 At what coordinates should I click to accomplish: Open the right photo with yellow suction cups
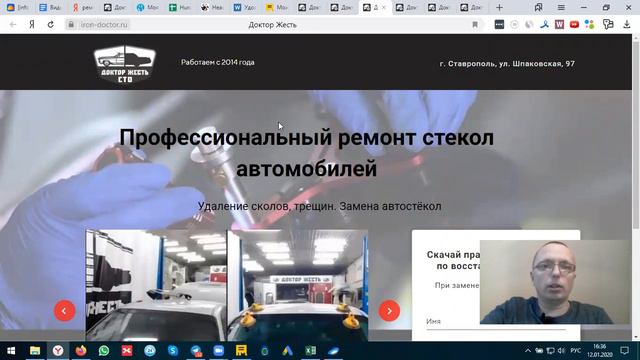298,285
